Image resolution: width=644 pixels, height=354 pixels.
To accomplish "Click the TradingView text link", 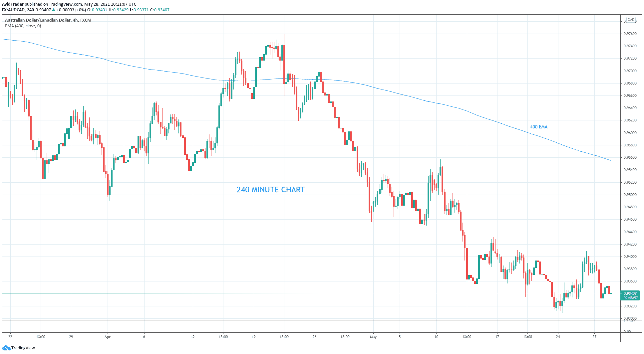I will coord(23,348).
